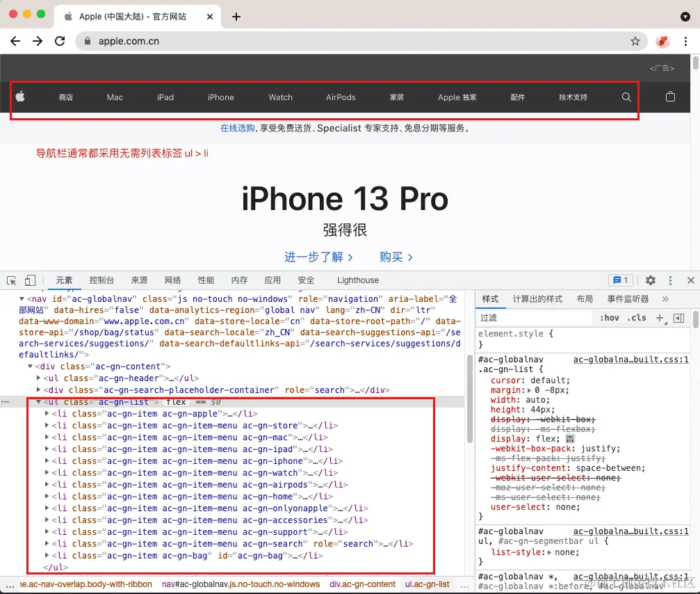
Task: Follow the 在线选购 link
Action: pyautogui.click(x=238, y=128)
